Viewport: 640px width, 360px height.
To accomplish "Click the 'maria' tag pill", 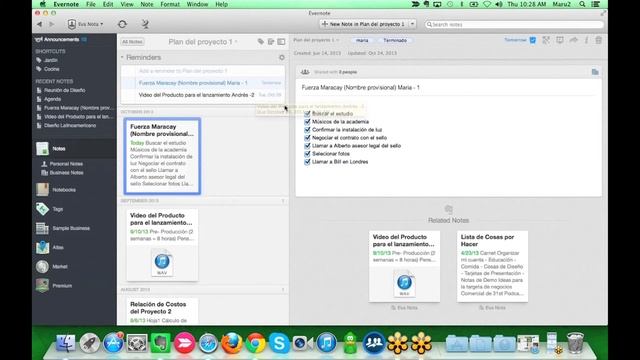I will click(x=362, y=40).
